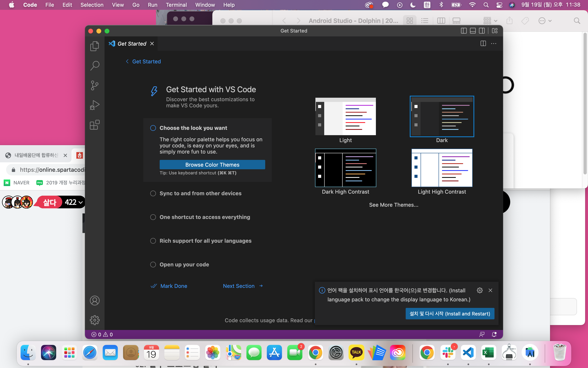Select the Dark High Contrast theme thumbnail

pyautogui.click(x=345, y=168)
